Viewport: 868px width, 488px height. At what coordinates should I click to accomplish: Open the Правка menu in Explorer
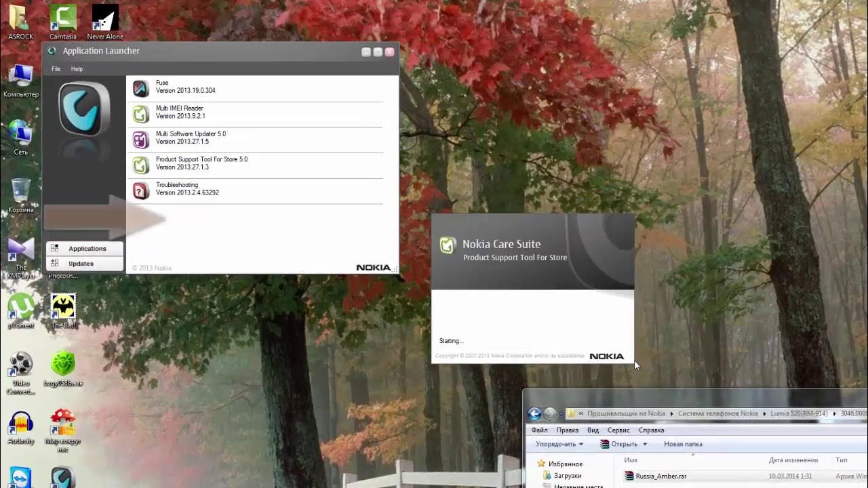tap(568, 430)
